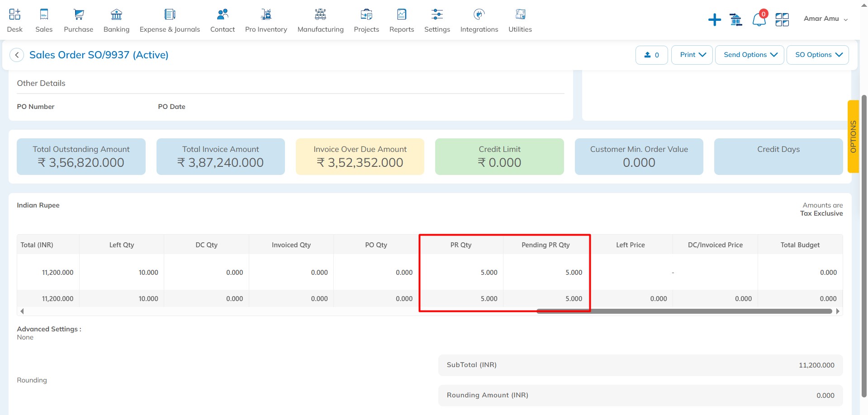Open the Integrations icon

tap(479, 14)
